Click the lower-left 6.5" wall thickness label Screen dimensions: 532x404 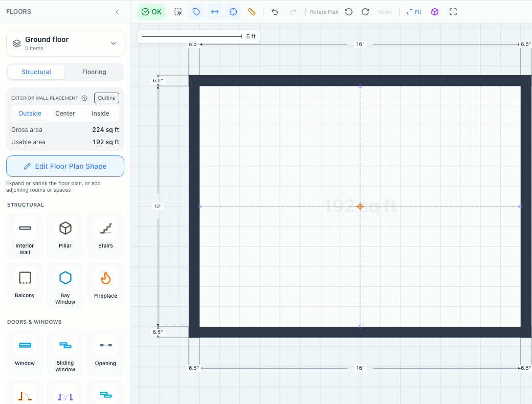coord(158,332)
